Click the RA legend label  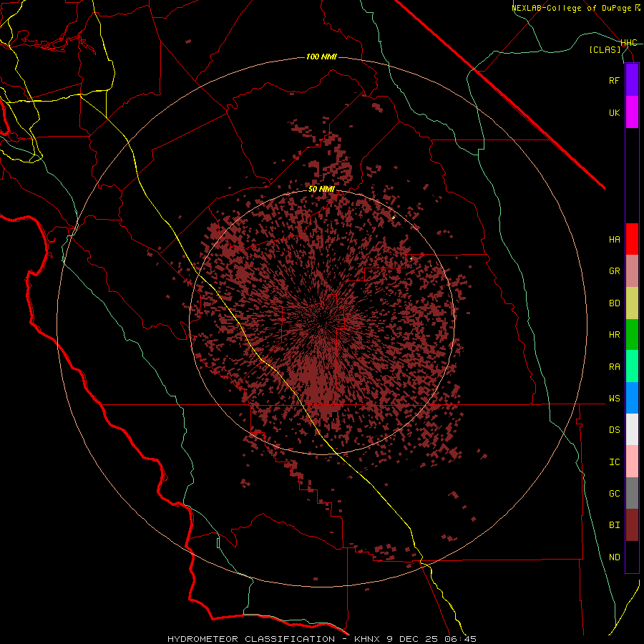tap(614, 367)
